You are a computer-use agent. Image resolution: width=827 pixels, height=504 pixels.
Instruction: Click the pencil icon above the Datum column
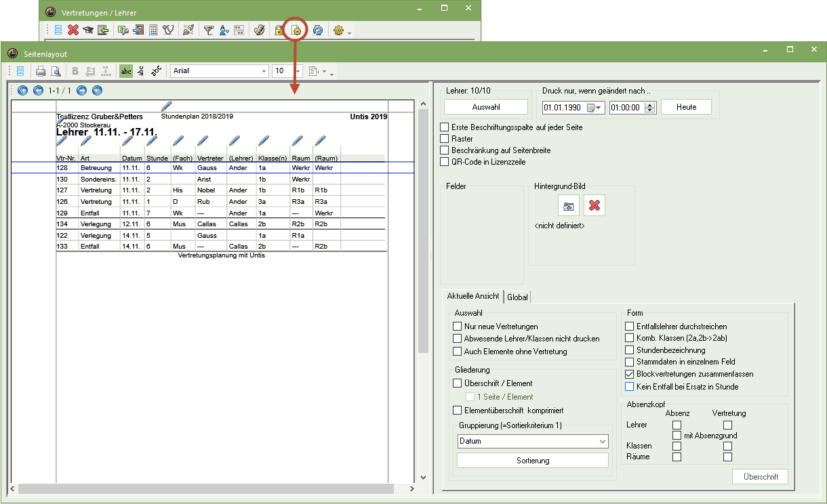127,142
